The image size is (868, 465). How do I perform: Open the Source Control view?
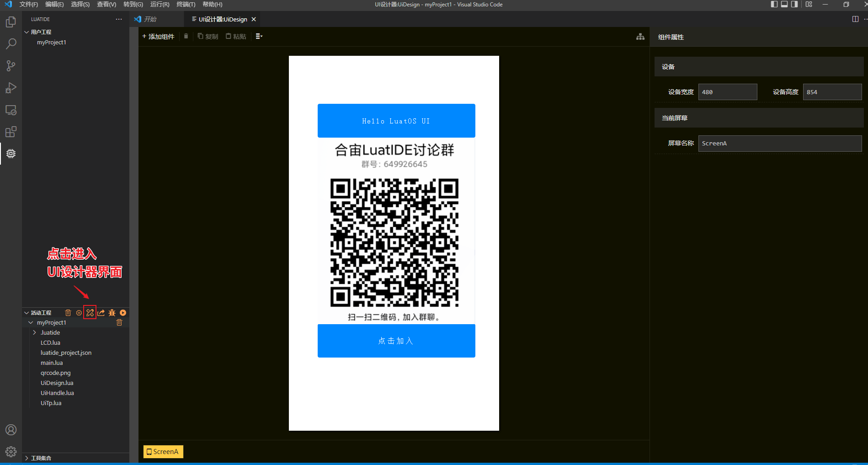pyautogui.click(x=11, y=66)
